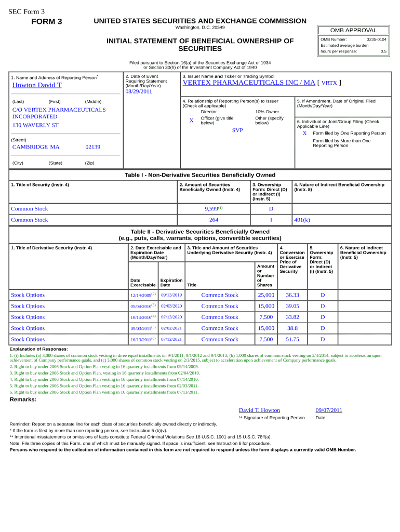Toggle the Officer relationship checkbox marked X
400x532 pixels.
[191, 121]
